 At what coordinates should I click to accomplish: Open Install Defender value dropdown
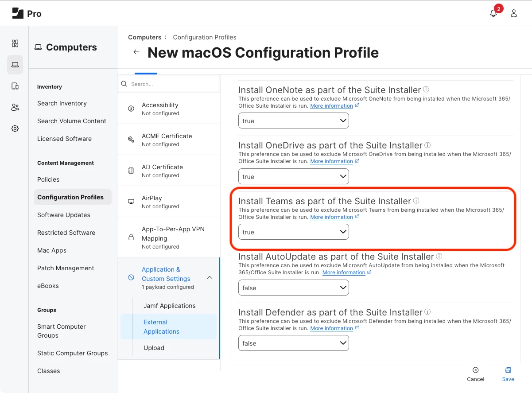coord(294,343)
